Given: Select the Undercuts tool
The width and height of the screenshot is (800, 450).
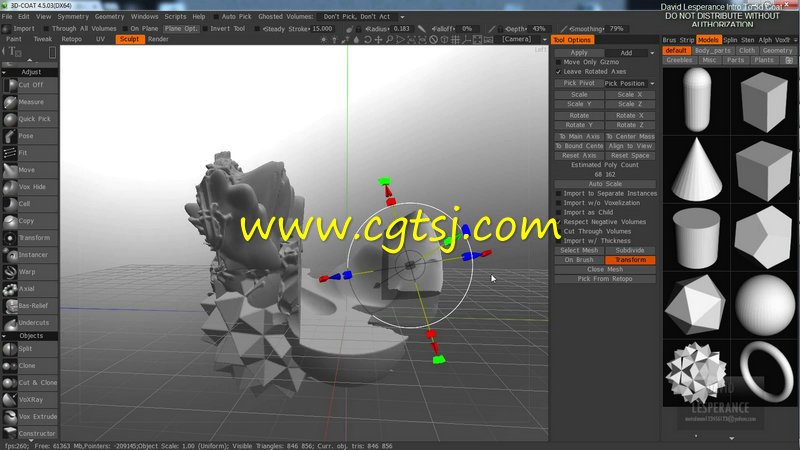Looking at the screenshot, I should [30, 322].
